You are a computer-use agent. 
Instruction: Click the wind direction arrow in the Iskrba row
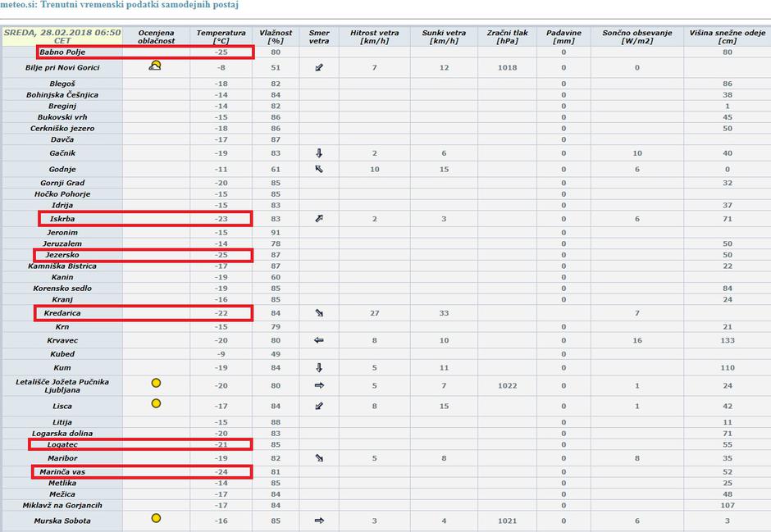[x=319, y=219]
